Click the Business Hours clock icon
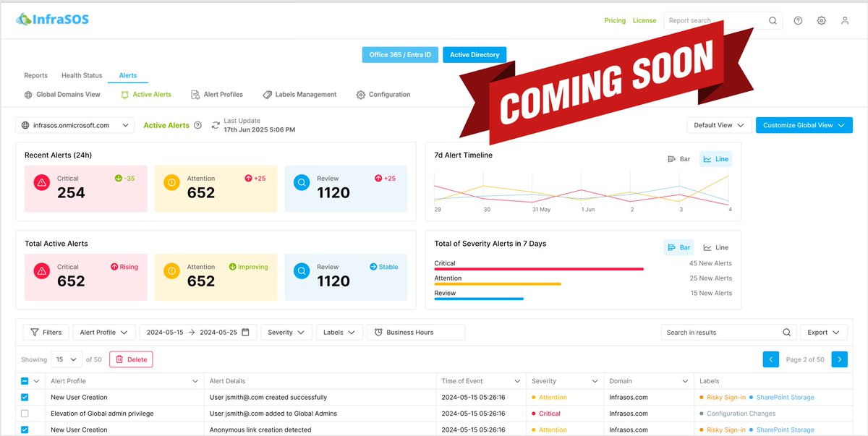 click(378, 333)
